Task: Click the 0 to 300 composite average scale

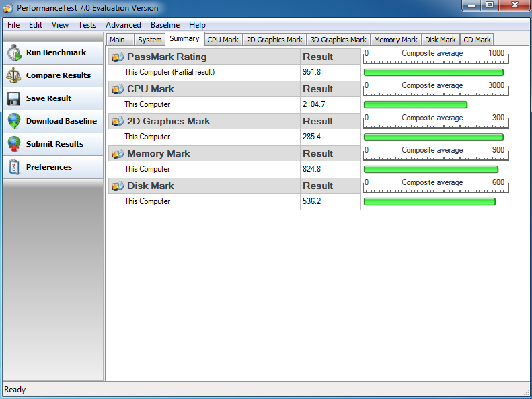Action: click(436, 121)
